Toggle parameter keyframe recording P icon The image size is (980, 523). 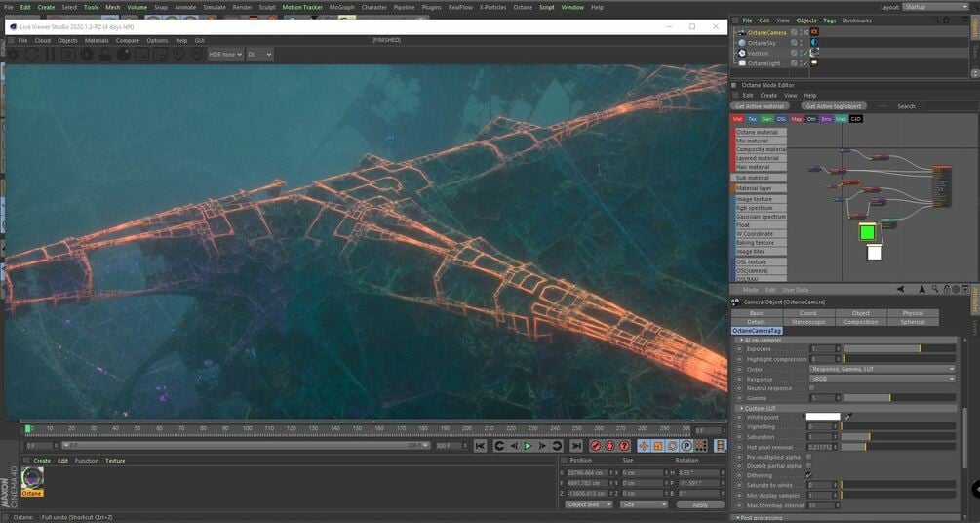686,445
